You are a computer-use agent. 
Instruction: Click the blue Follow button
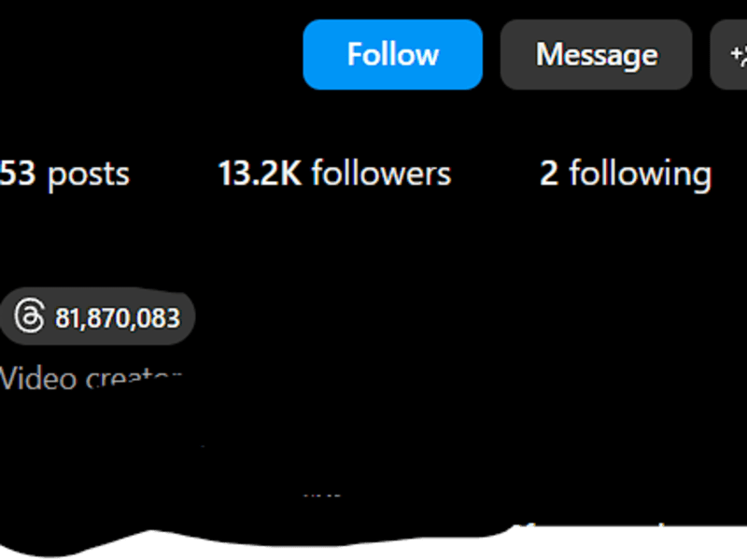[x=392, y=54]
